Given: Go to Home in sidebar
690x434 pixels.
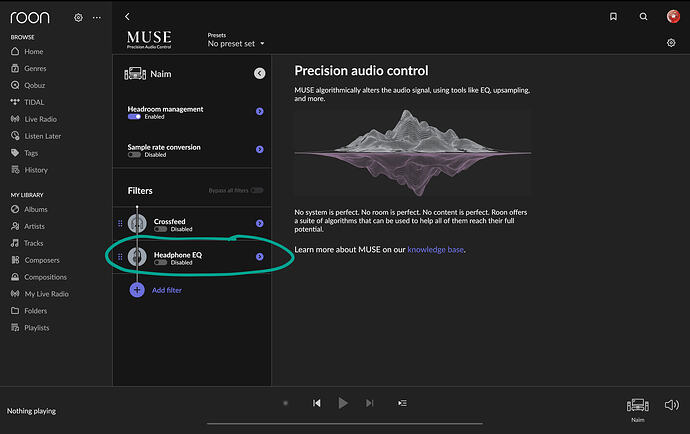Looking at the screenshot, I should [x=27, y=51].
